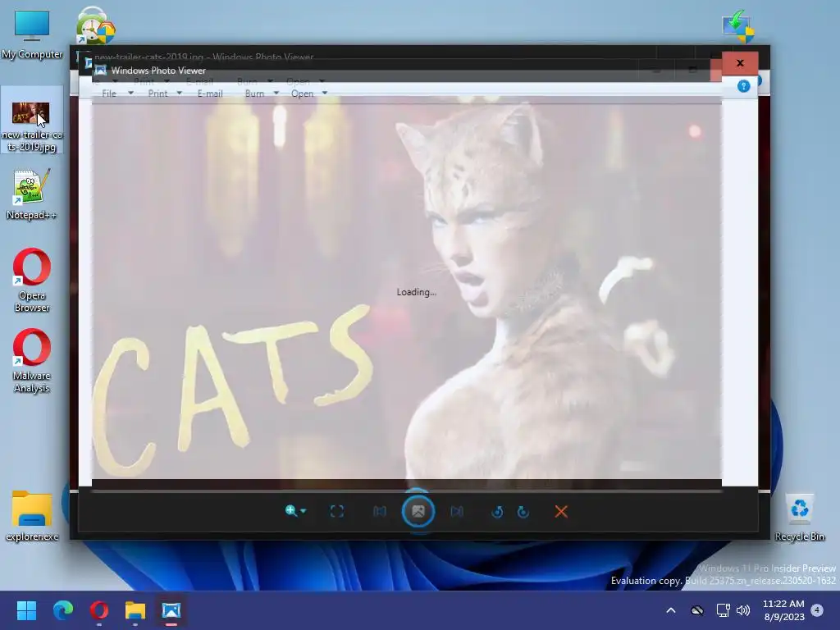The image size is (840, 630).
Task: Click the cloud sync tray icon
Action: [697, 610]
